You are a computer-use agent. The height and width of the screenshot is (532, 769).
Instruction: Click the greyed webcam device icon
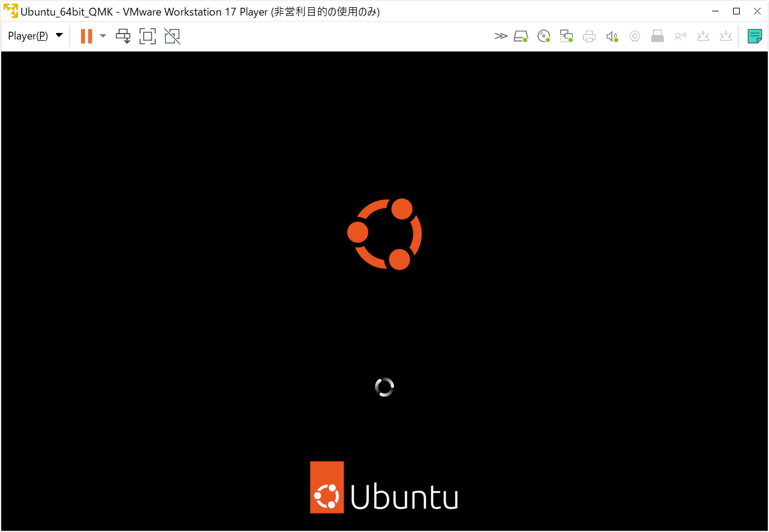click(x=635, y=36)
